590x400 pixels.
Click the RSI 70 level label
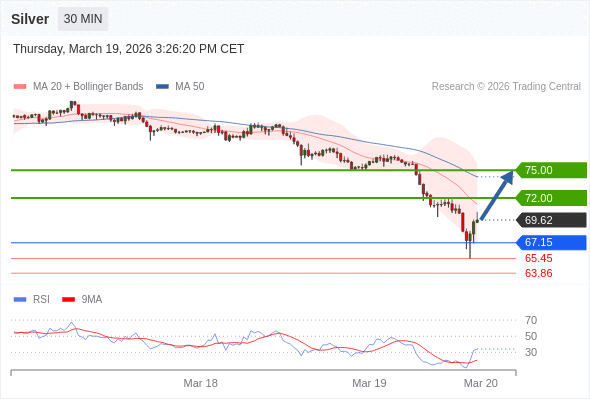click(x=531, y=321)
